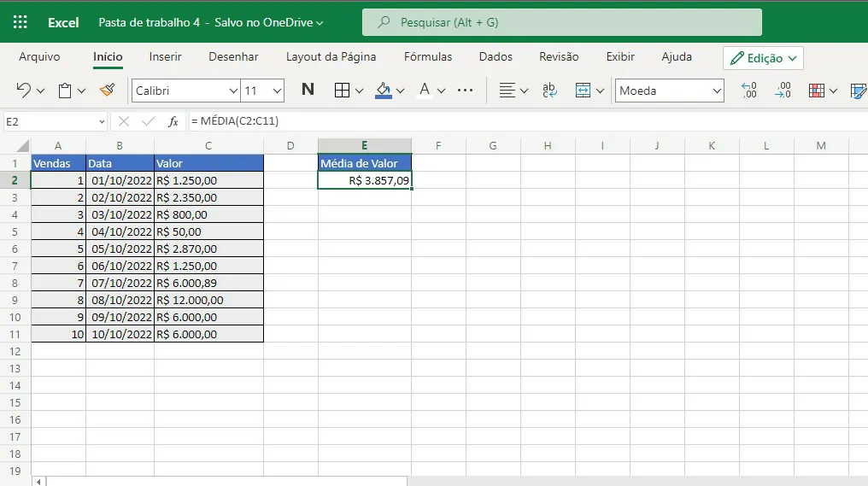Click the Decrease Decimal icon

[783, 91]
